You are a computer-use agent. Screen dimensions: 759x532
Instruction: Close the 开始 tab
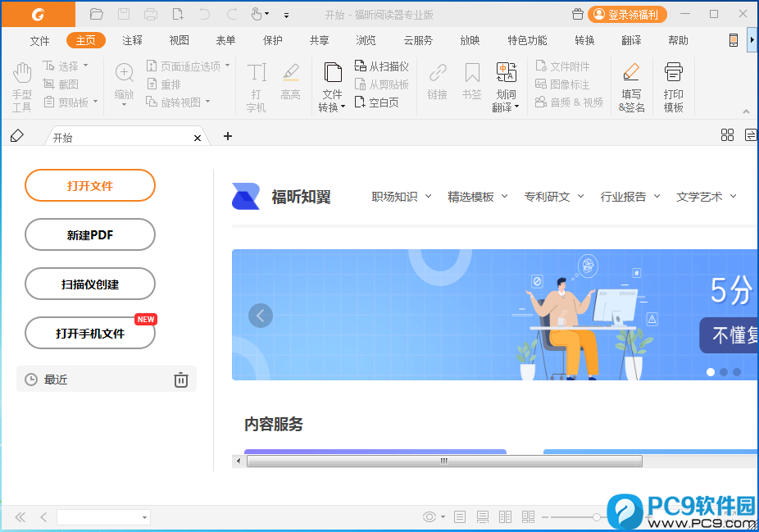click(198, 138)
